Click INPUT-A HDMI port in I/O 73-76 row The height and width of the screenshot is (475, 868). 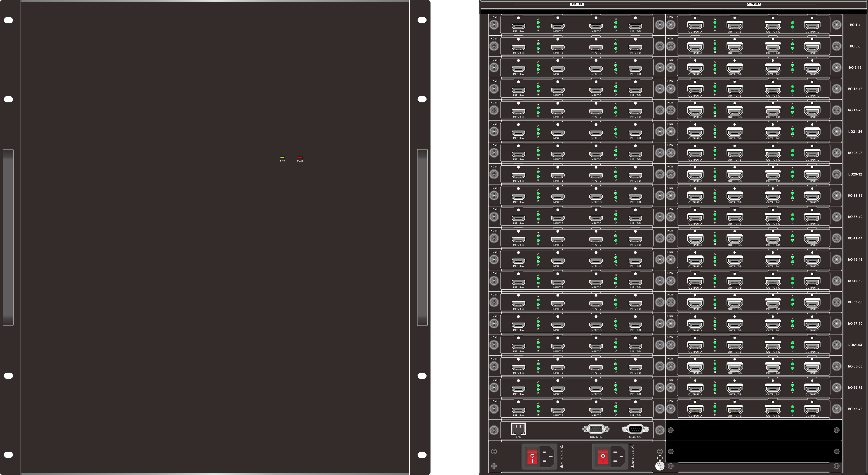518,410
